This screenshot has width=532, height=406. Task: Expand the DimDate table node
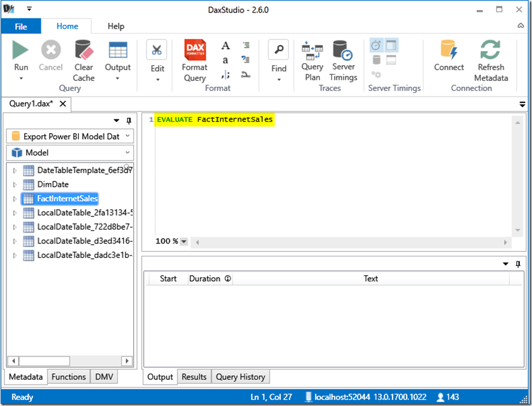[x=15, y=185]
